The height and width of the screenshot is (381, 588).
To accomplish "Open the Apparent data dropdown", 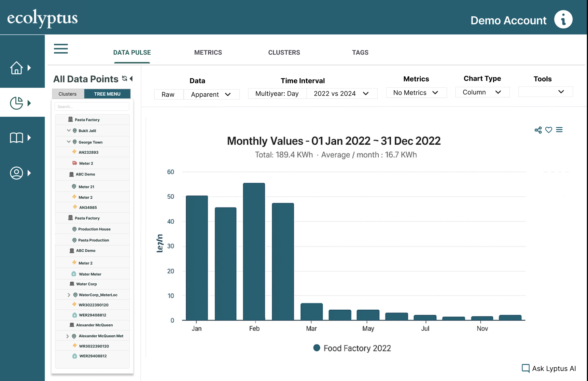I will 211,95.
